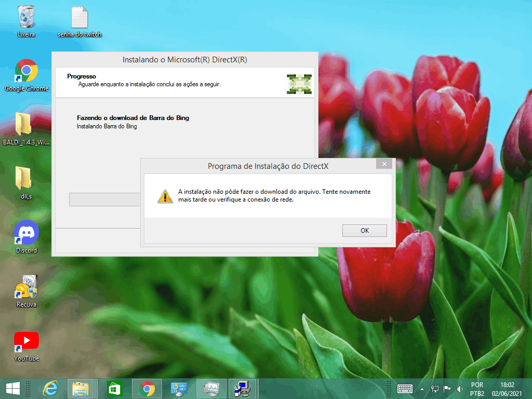Click the installer progress bar

(105, 199)
